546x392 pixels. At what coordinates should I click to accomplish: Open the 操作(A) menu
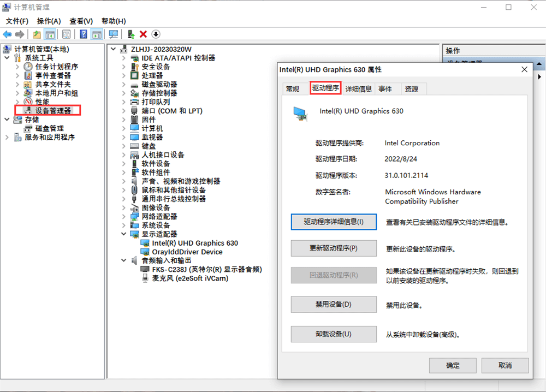tap(49, 21)
